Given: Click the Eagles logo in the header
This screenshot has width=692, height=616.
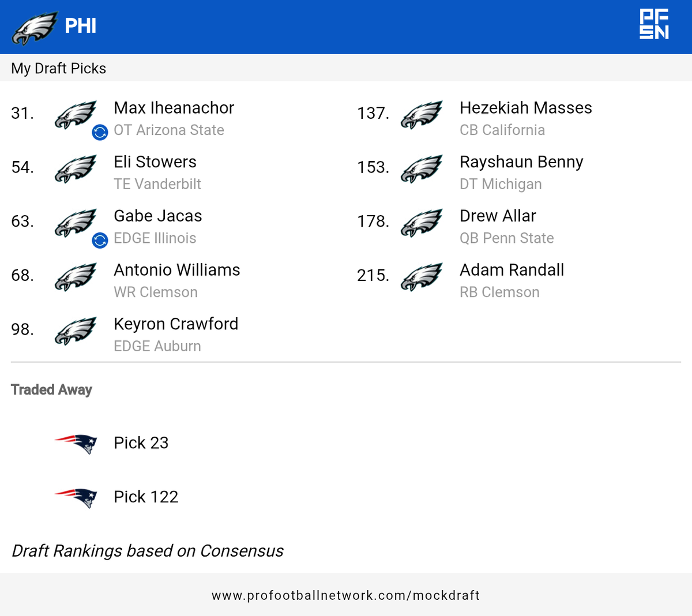Looking at the screenshot, I should pyautogui.click(x=35, y=27).
